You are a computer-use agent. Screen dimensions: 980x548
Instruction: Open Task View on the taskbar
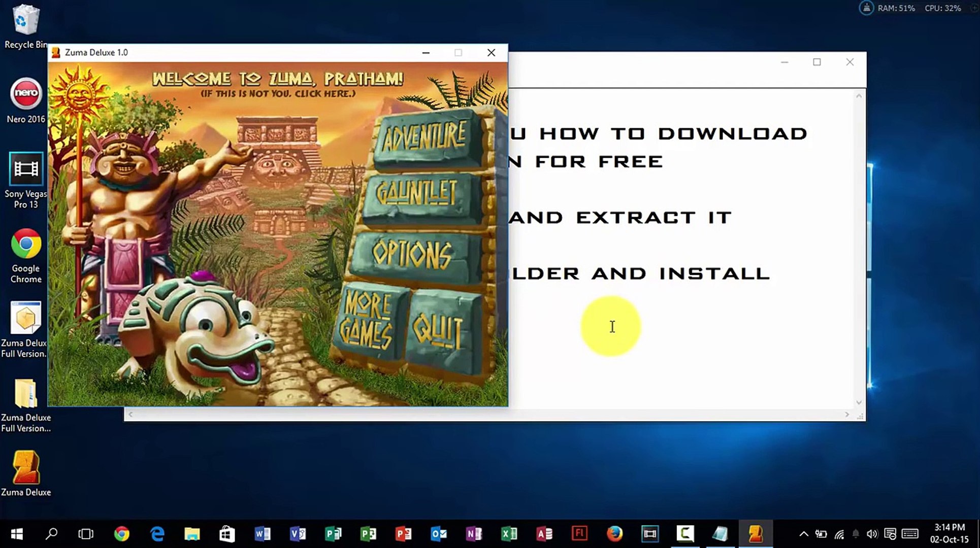86,534
